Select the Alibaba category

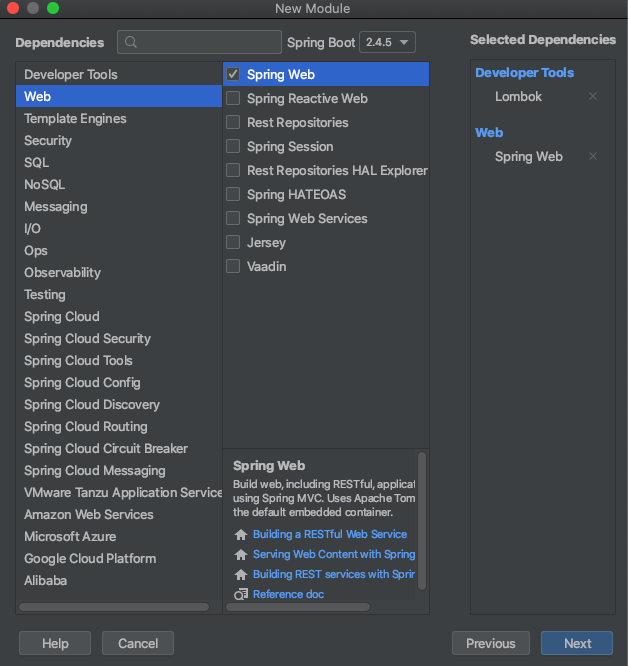pyautogui.click(x=119, y=581)
